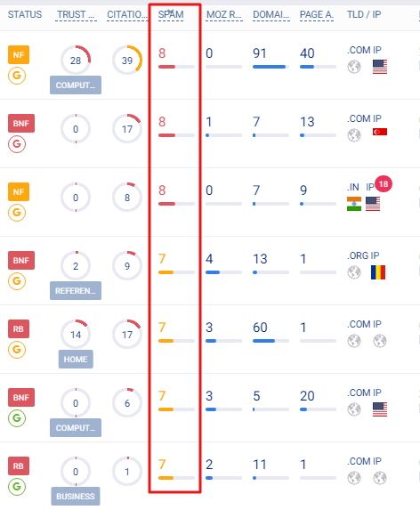Click the Google G icon in first row
This screenshot has height=510, width=420.
(x=17, y=76)
